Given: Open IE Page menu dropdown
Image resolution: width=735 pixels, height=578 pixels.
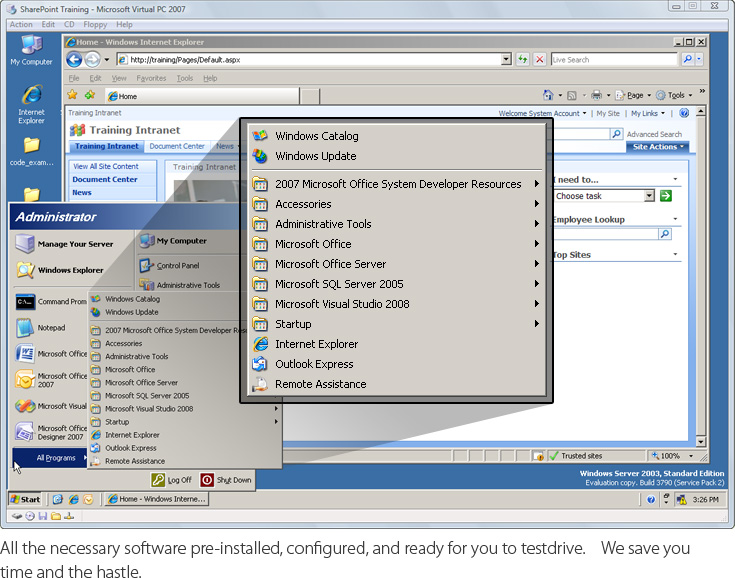Looking at the screenshot, I should [x=634, y=95].
